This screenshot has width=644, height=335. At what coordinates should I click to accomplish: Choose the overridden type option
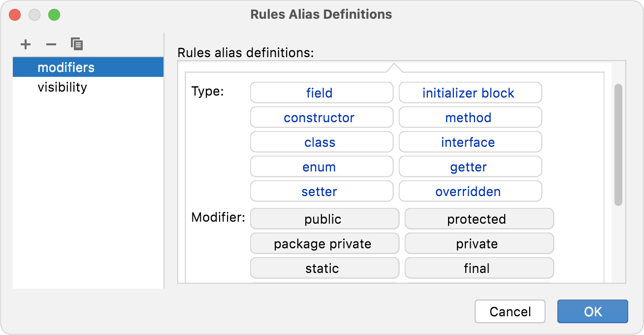[x=470, y=191]
